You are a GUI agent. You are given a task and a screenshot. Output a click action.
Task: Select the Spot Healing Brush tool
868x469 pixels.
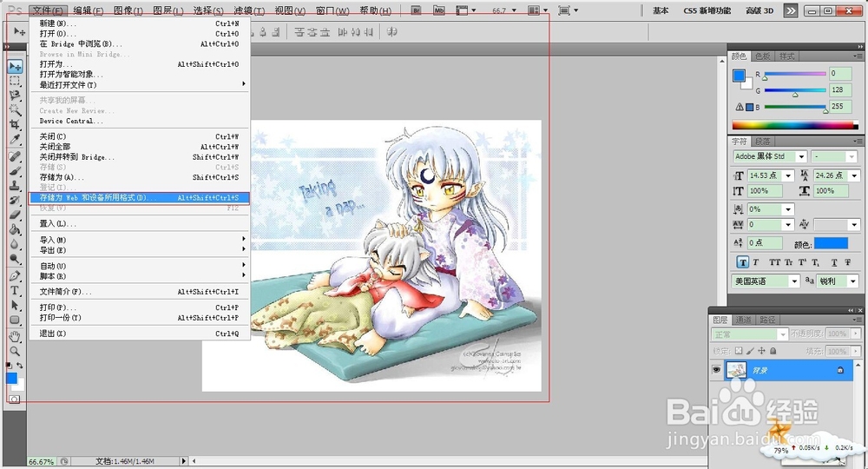(15, 156)
